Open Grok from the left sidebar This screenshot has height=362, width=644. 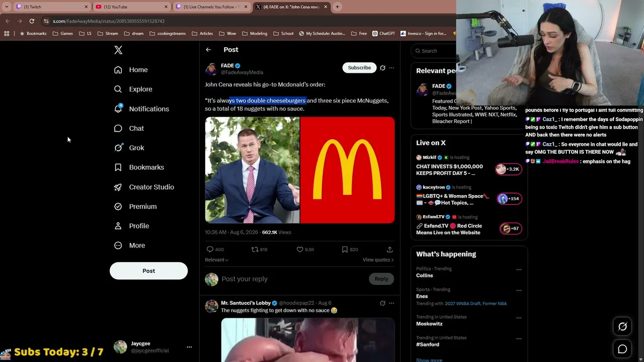tap(129, 148)
